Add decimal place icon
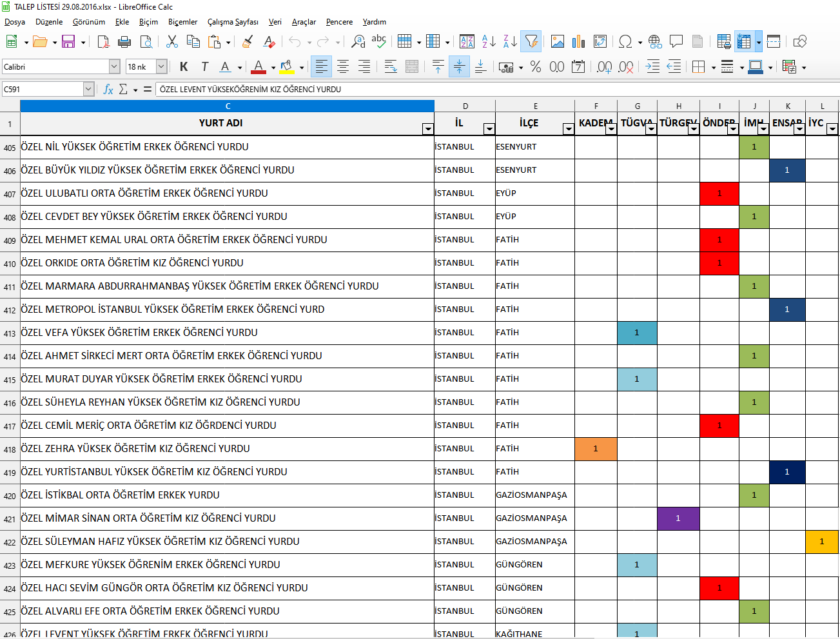 (x=604, y=67)
